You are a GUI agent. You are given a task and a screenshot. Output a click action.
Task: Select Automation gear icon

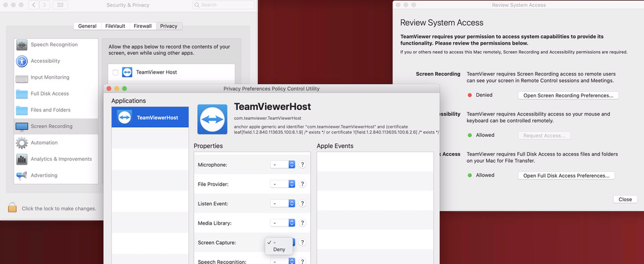[x=22, y=143]
